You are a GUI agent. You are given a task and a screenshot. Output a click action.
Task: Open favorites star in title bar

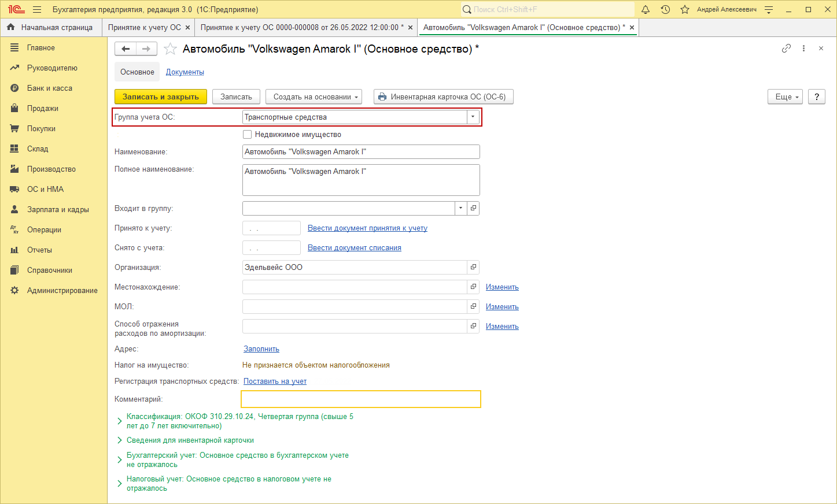[x=685, y=9]
